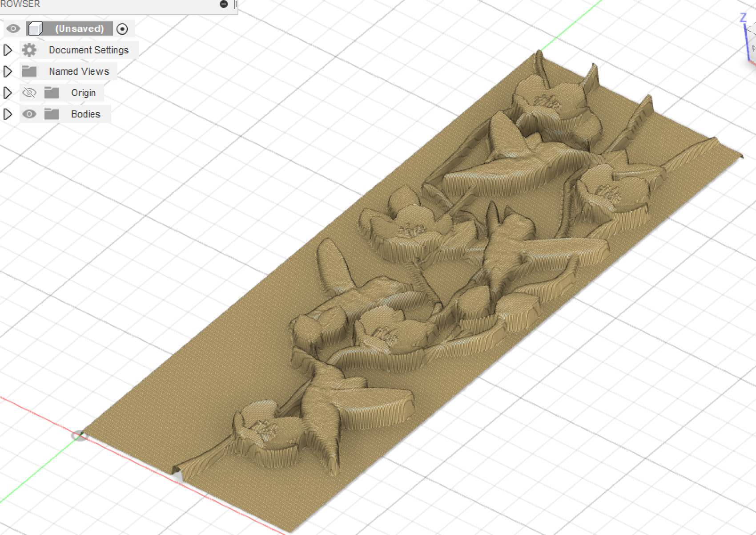This screenshot has width=756, height=535.
Task: Hide the Bodies folder
Action: pos(29,114)
